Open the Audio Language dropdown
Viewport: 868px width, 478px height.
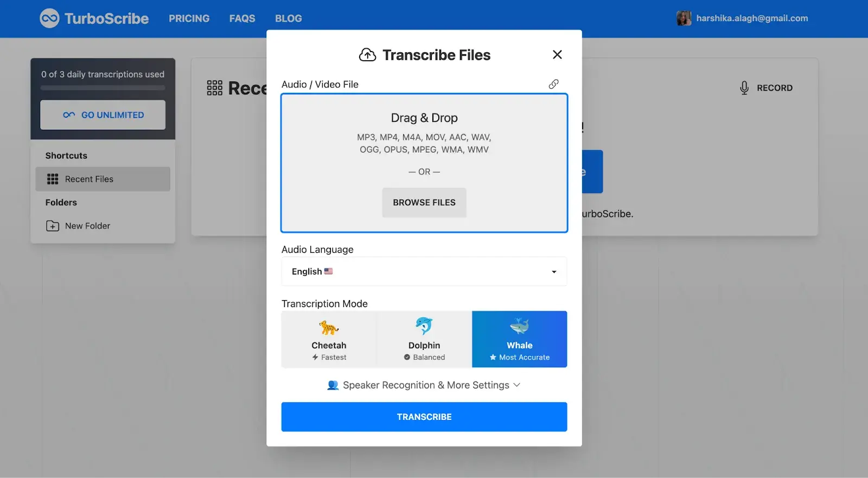424,271
